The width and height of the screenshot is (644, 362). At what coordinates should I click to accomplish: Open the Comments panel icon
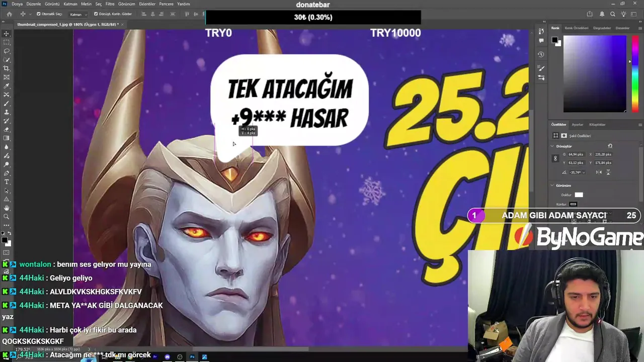tap(541, 40)
